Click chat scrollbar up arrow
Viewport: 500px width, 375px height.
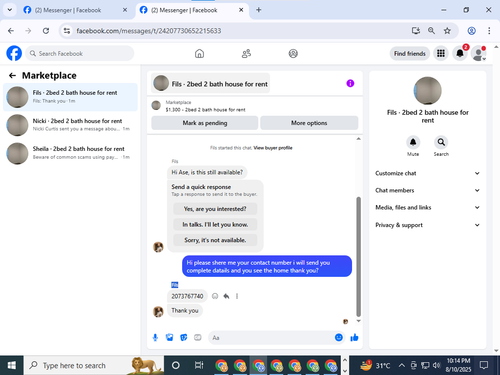click(358, 139)
